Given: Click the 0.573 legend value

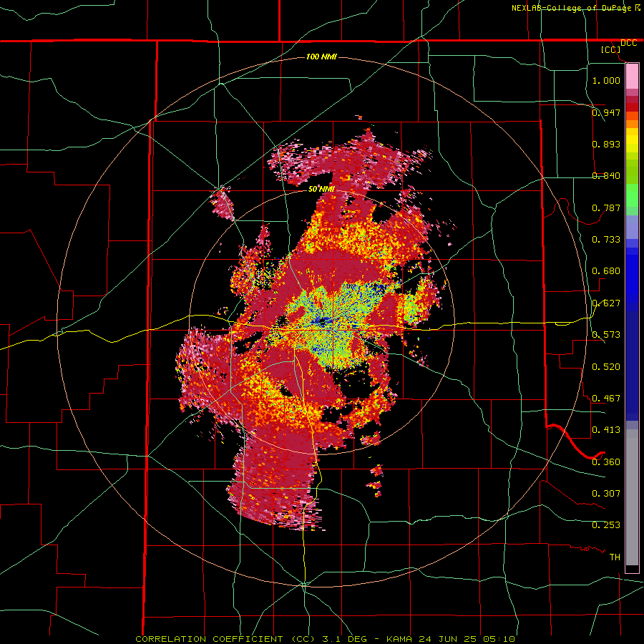Looking at the screenshot, I should [606, 335].
